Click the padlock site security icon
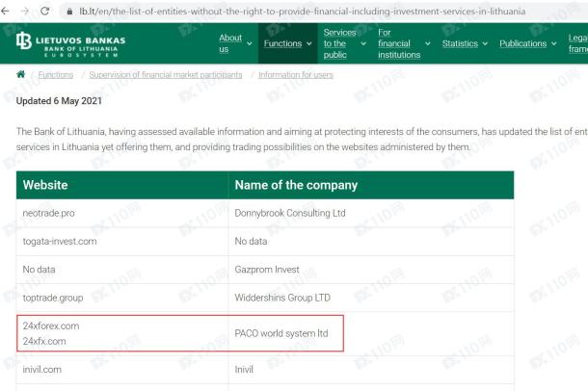Screen dimensions: 588x391 (x=69, y=12)
